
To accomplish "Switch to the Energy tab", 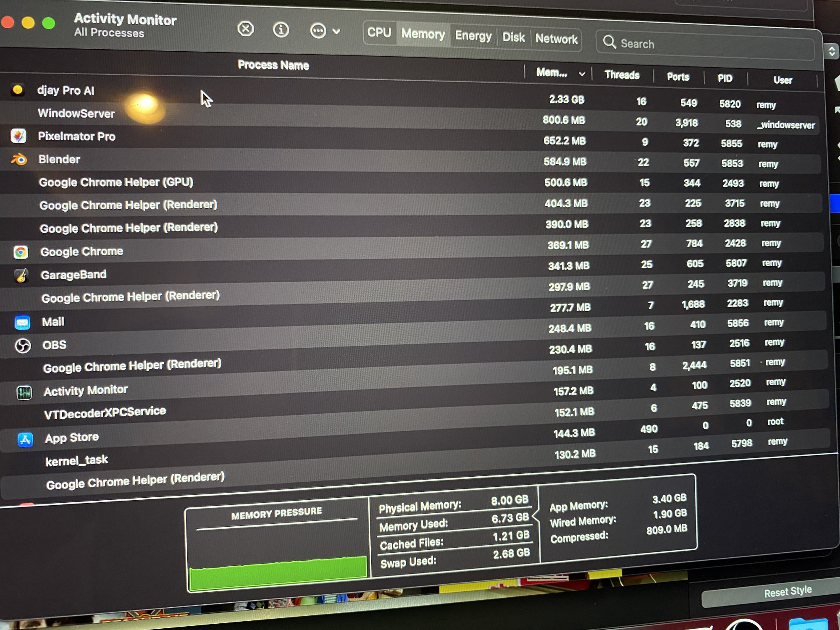I will pos(473,36).
